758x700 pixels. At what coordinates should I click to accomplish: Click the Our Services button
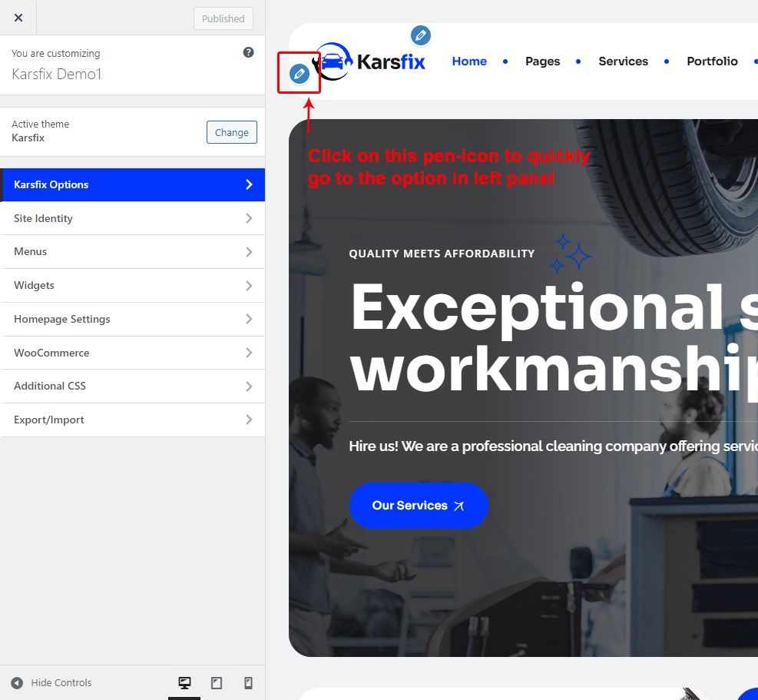point(418,506)
